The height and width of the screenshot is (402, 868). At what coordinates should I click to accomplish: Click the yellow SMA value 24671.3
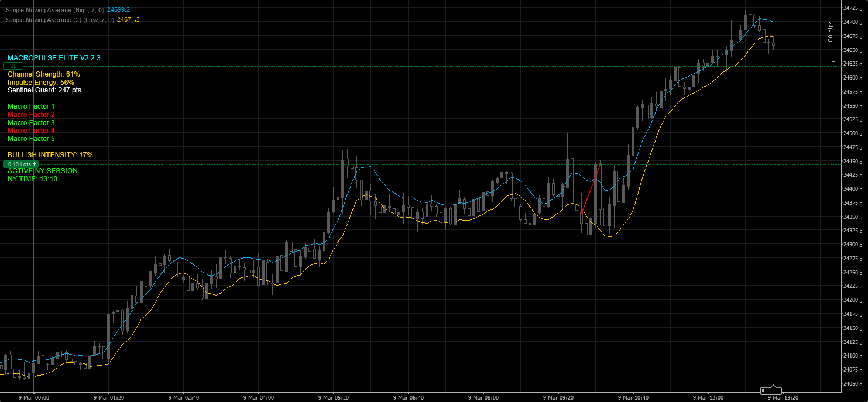pos(129,19)
